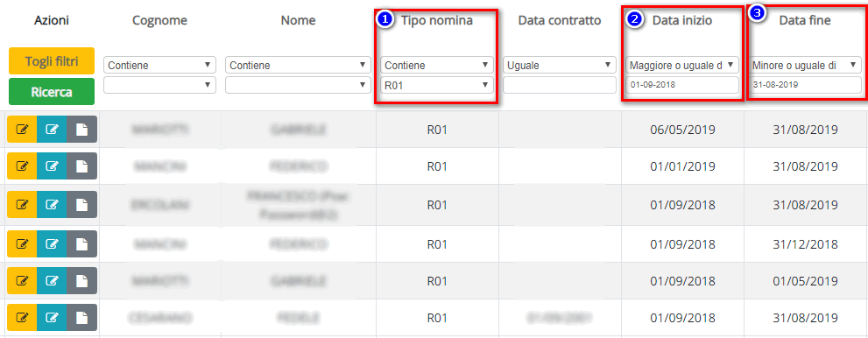Click empty Data contratto filter field
Image resolution: width=868 pixels, height=338 pixels.
coord(560,85)
